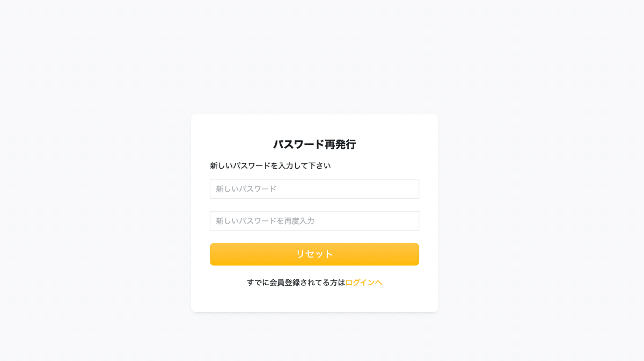
Task: Click the 新しいパスワードを入力して下さい instruction text
Action: point(270,165)
